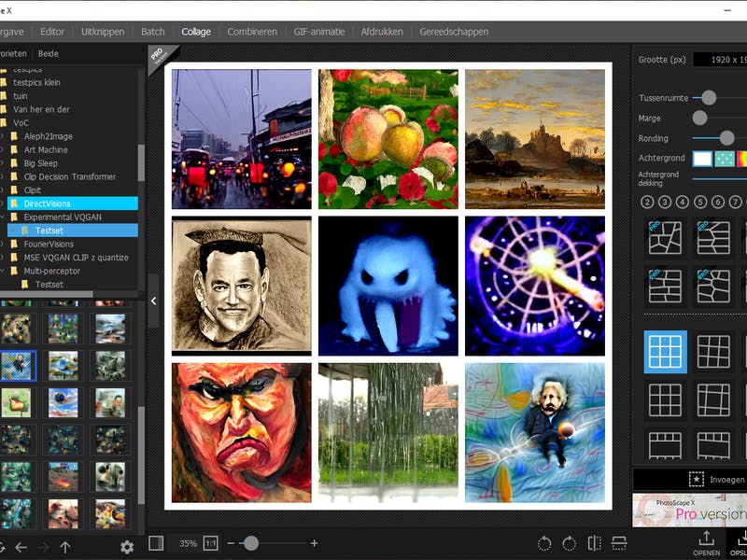
Task: Go to the Afdrukken tab
Action: point(382,32)
